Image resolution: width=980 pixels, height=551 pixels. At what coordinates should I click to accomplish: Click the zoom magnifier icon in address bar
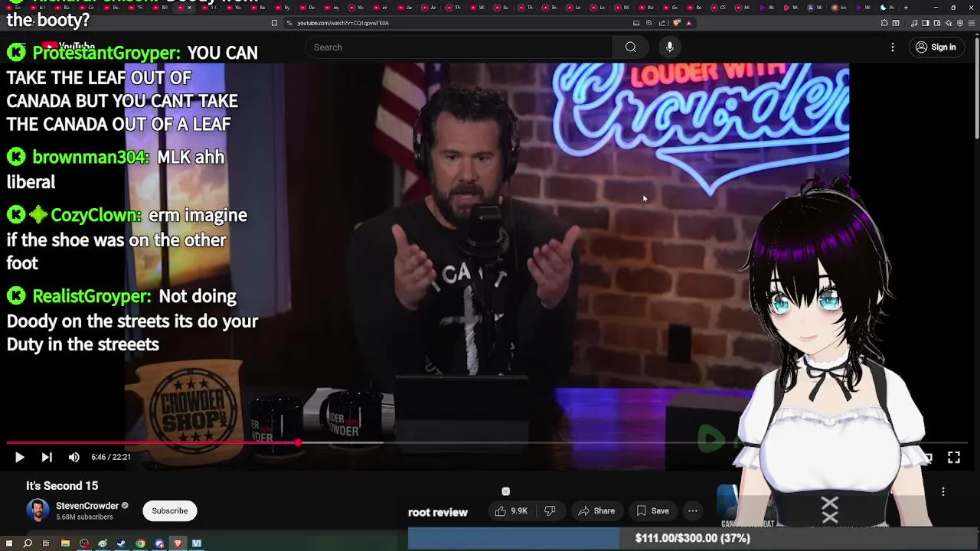(649, 23)
